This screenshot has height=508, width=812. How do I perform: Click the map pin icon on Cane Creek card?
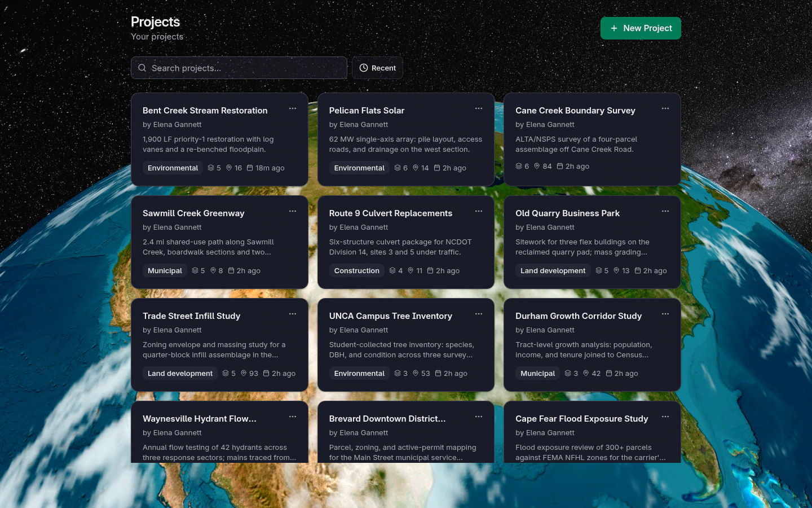coord(537,166)
